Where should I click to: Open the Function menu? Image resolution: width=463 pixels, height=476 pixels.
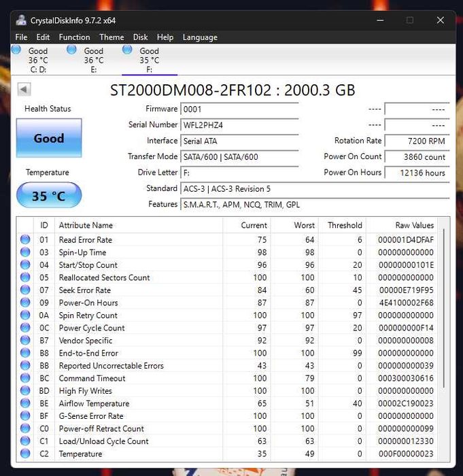tap(74, 37)
